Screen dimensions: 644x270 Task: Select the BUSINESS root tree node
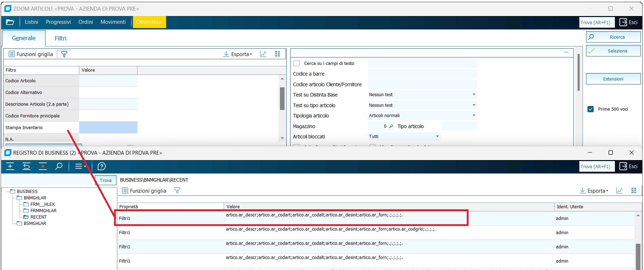click(27, 191)
